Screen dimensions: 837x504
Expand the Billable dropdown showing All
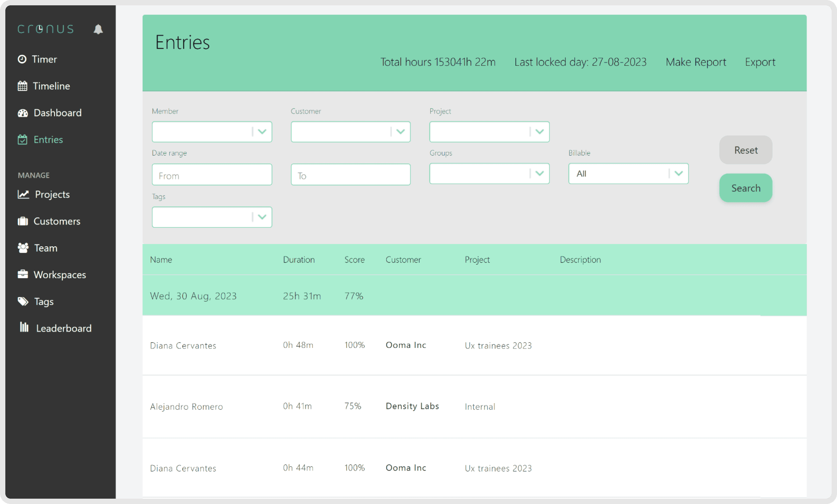[x=678, y=173]
